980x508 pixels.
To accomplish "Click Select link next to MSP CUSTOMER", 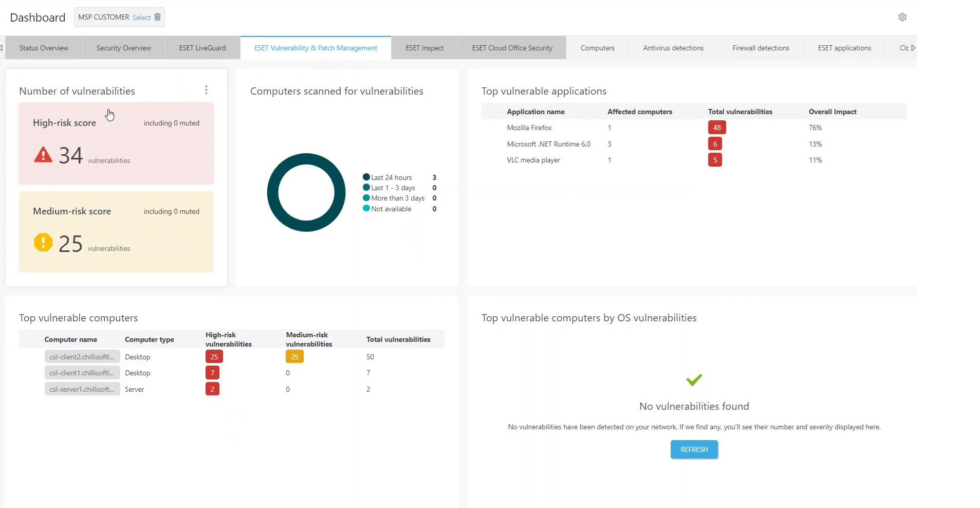I will pyautogui.click(x=141, y=17).
